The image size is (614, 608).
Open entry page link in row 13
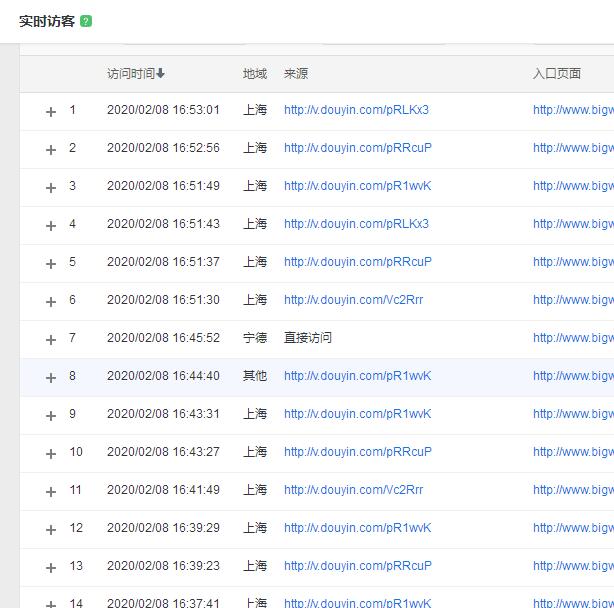pos(573,566)
